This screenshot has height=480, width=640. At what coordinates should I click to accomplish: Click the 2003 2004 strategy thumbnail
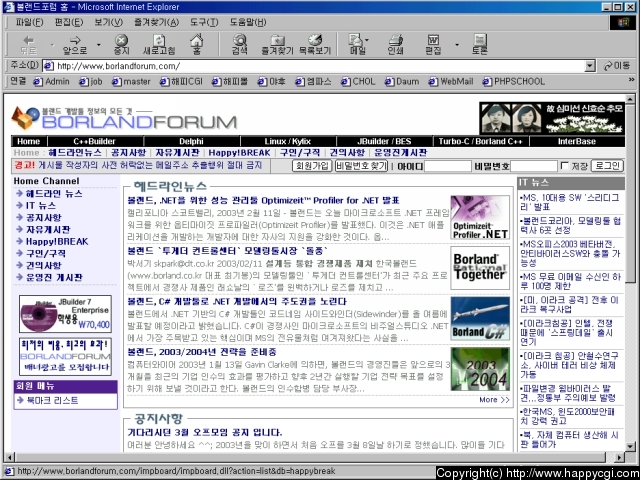[480, 369]
